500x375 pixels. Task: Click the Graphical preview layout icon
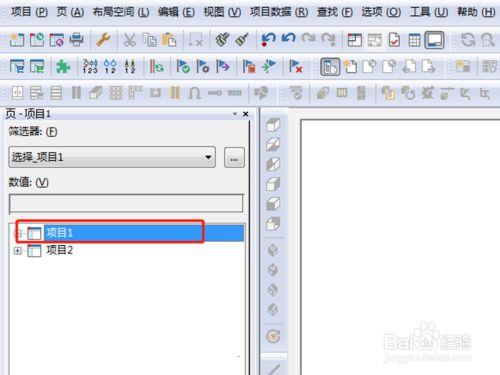click(355, 40)
